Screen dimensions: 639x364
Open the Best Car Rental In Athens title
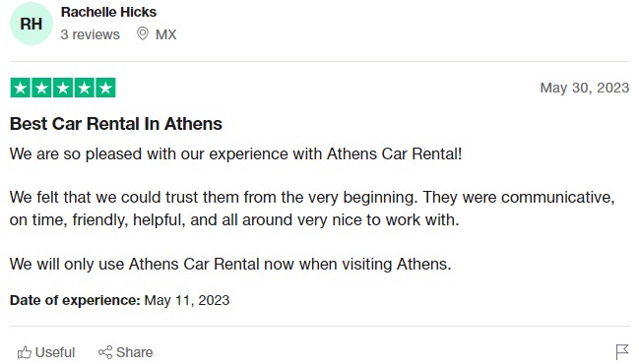click(116, 124)
